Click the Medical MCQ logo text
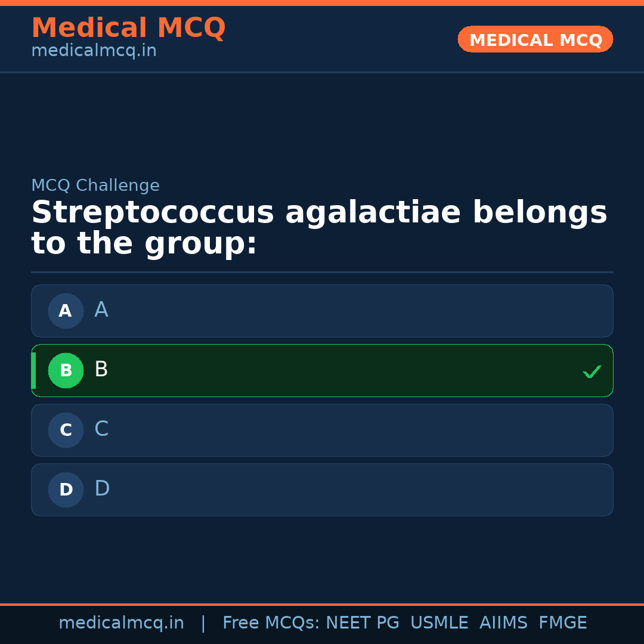 click(x=128, y=27)
